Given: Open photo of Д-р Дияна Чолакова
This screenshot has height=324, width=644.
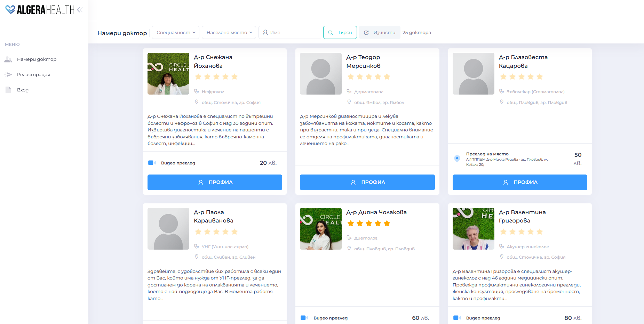Looking at the screenshot, I should (x=321, y=229).
